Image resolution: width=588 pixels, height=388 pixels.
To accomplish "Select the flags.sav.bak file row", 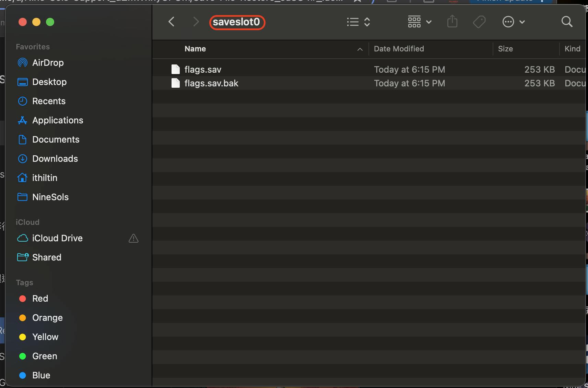I will click(x=369, y=83).
